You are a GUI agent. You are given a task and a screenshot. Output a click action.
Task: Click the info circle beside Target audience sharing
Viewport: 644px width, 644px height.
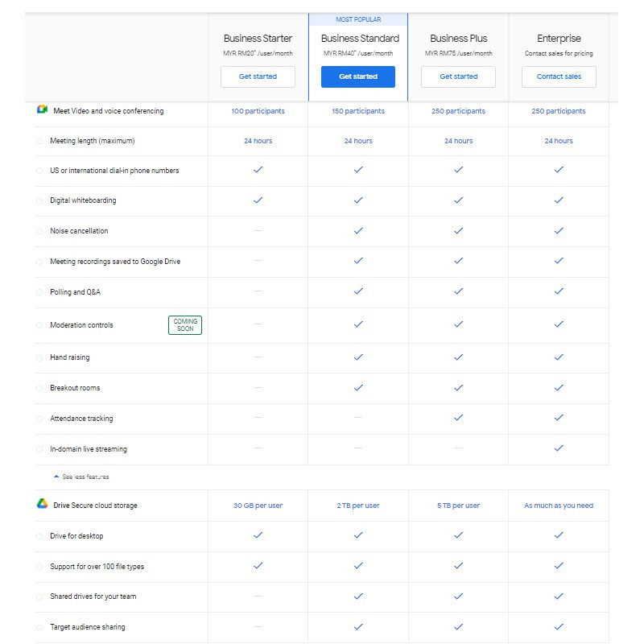[x=39, y=627]
